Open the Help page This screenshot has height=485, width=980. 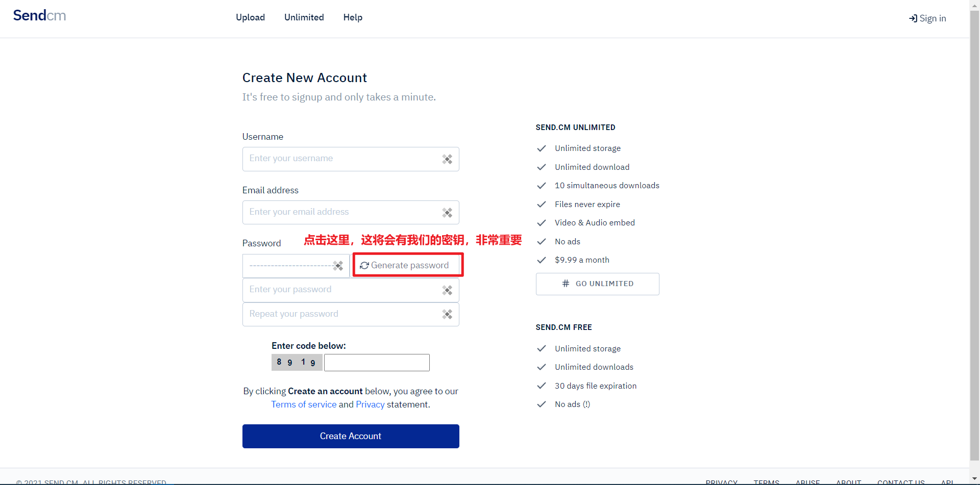pos(352,17)
